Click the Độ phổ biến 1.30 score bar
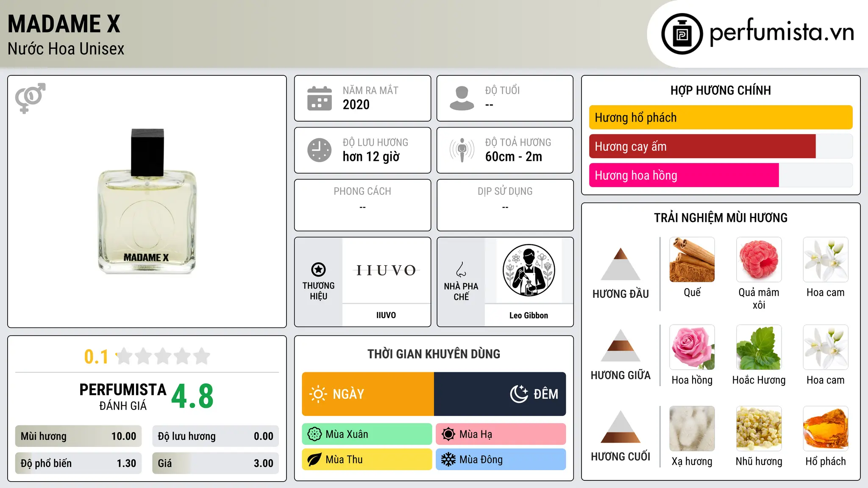This screenshot has height=488, width=868. coord(78,463)
